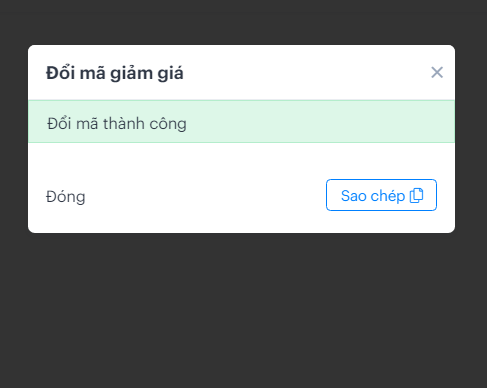Tap the clipboard pages icon in blue button
The image size is (487, 388).
click(416, 195)
